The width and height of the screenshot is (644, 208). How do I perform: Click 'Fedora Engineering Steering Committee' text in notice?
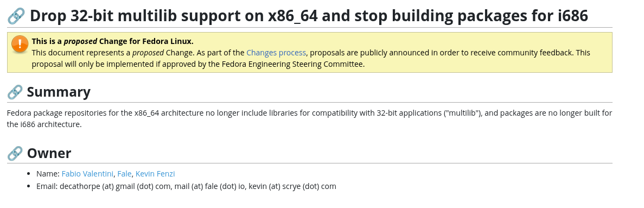coord(292,64)
